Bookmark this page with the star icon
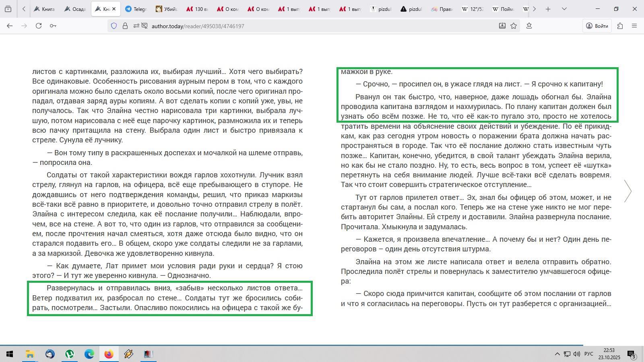This screenshot has width=644, height=362. (514, 26)
